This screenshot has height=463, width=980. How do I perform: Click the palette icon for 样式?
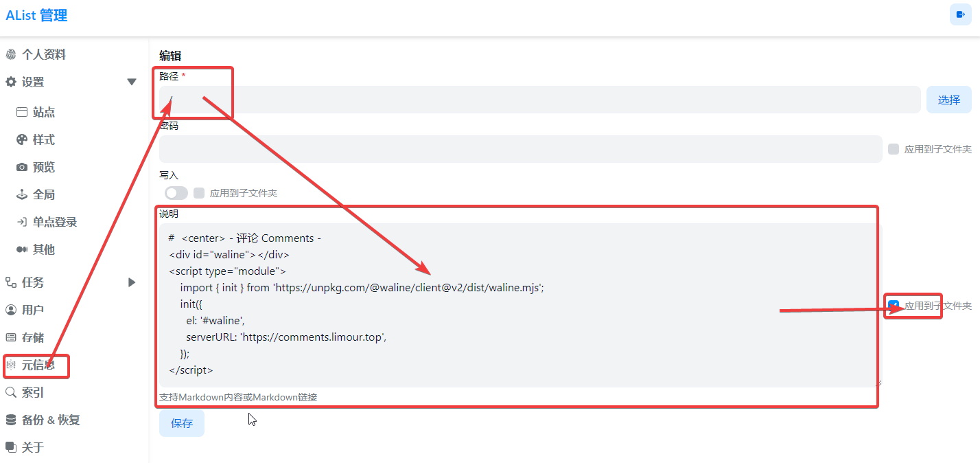coord(22,140)
